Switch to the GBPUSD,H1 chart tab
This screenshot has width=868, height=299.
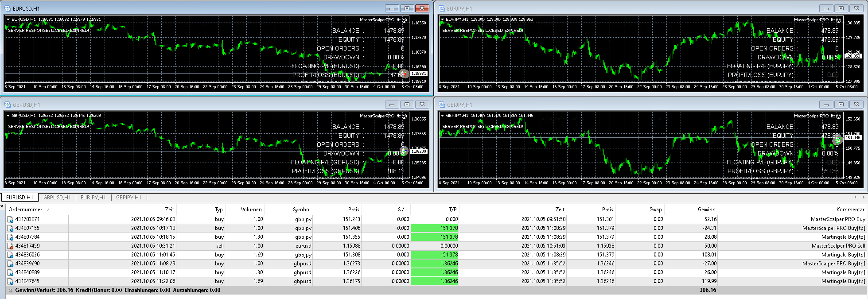tap(57, 198)
